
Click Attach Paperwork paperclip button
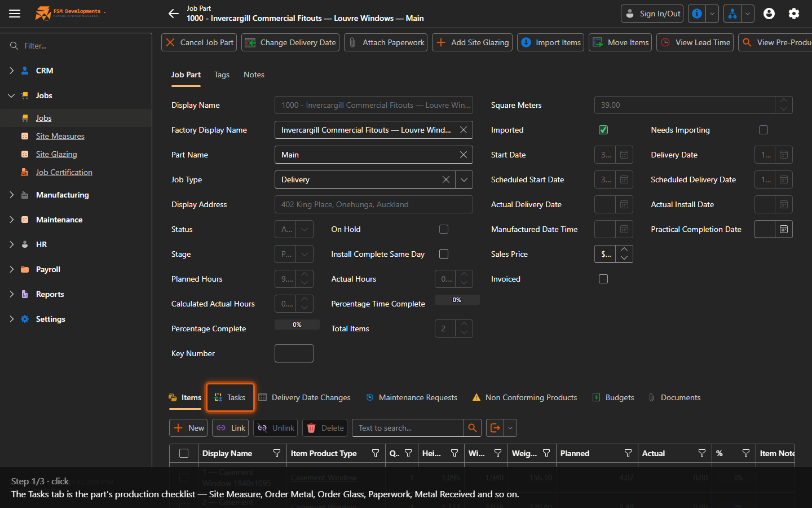[x=386, y=42]
